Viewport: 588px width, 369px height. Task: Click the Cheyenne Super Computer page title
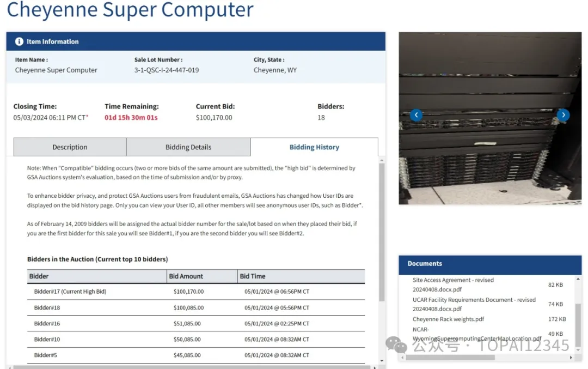click(x=130, y=9)
